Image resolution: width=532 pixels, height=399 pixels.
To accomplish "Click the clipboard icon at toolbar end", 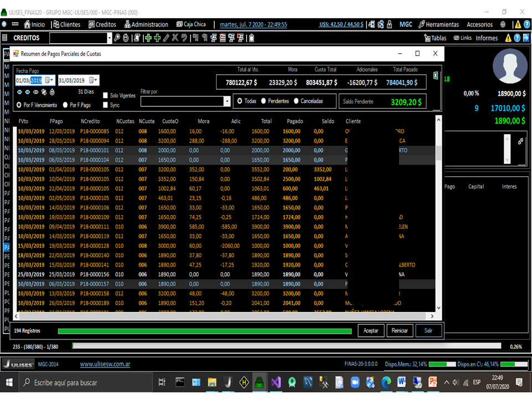I will [251, 38].
